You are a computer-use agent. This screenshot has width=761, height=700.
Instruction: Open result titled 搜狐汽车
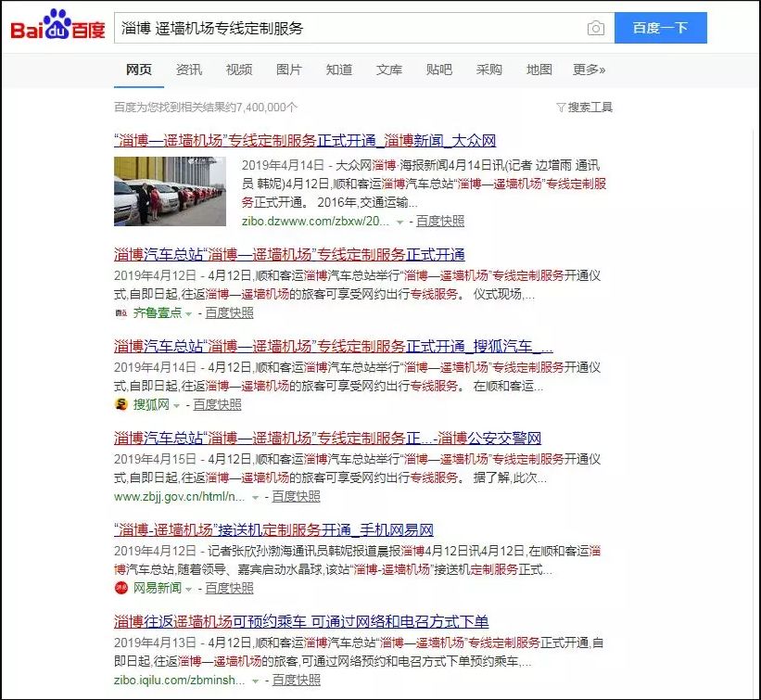pos(334,347)
